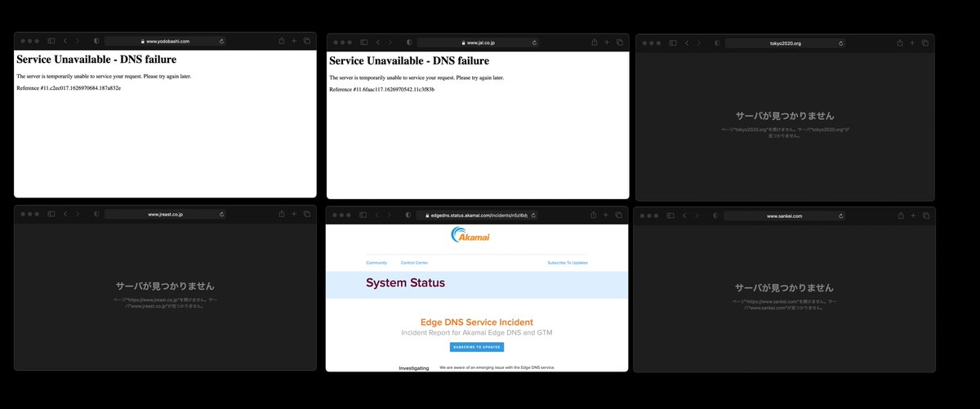Open privacy report shield in sankei.com window
Screen dimensions: 980x409
click(716, 216)
